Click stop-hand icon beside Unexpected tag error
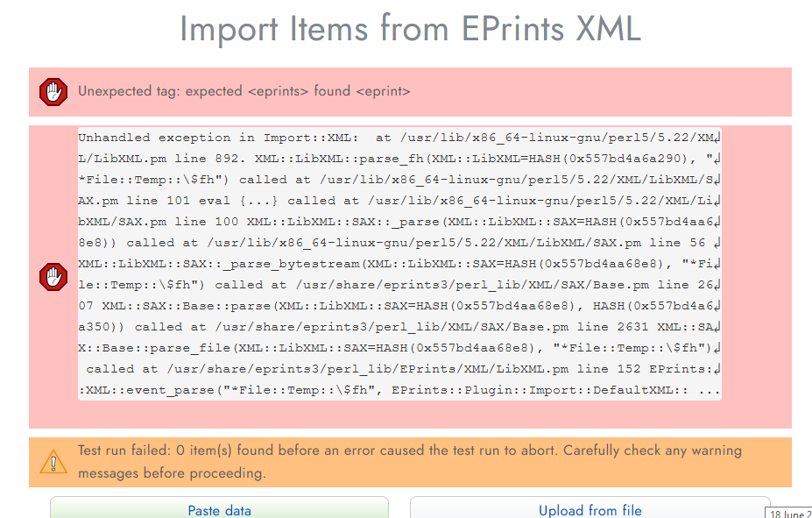The height and width of the screenshot is (518, 812). (x=53, y=92)
